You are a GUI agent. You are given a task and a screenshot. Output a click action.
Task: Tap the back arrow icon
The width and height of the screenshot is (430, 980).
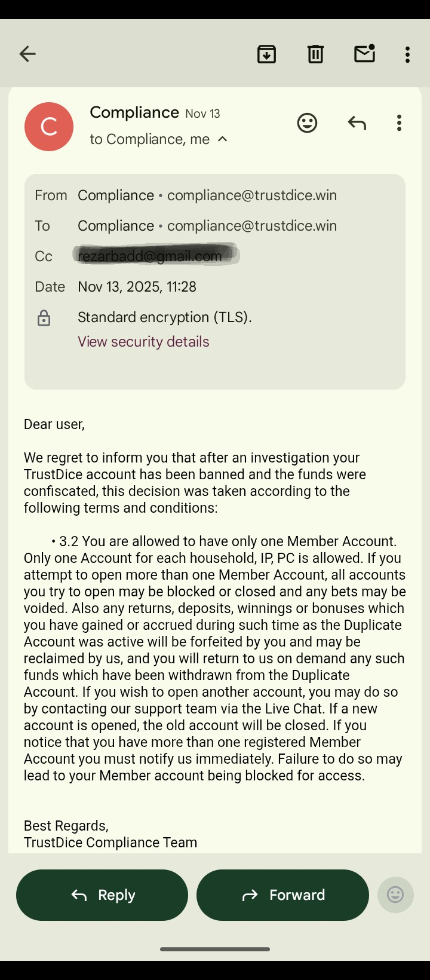[x=27, y=54]
